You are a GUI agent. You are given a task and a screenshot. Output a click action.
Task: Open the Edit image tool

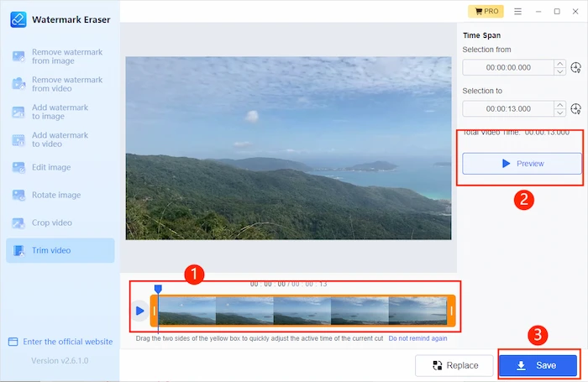50,167
